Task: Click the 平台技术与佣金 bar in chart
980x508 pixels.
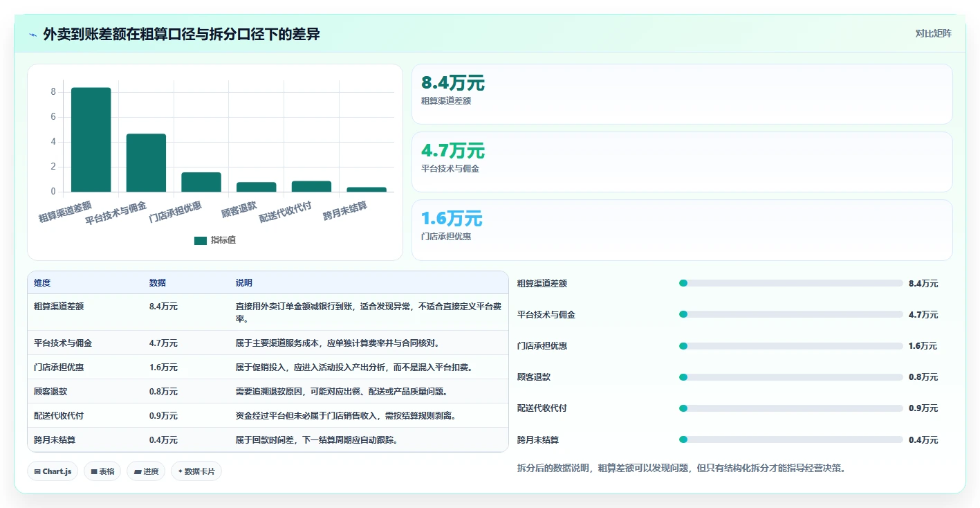Action: pos(146,163)
